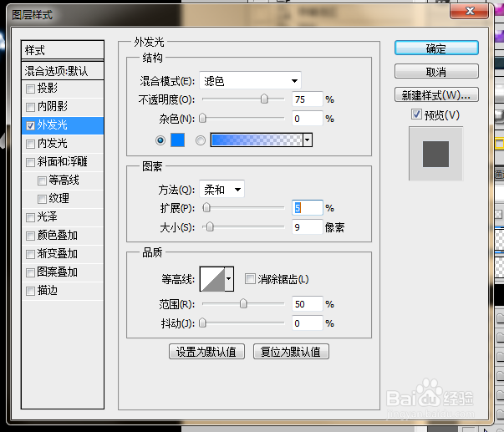Open the 斜面和浮雕 settings label
Screen dimensions: 504x432
tap(62, 161)
